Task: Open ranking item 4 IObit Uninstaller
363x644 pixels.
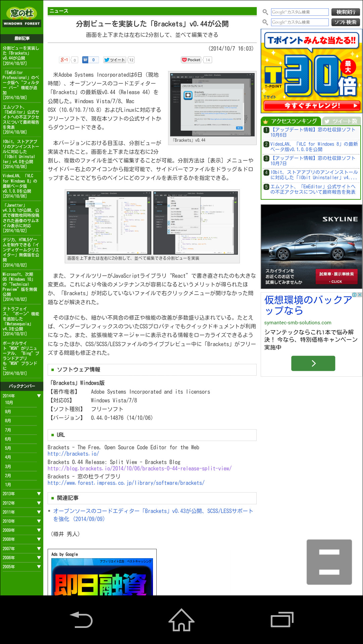Action: pos(314,175)
